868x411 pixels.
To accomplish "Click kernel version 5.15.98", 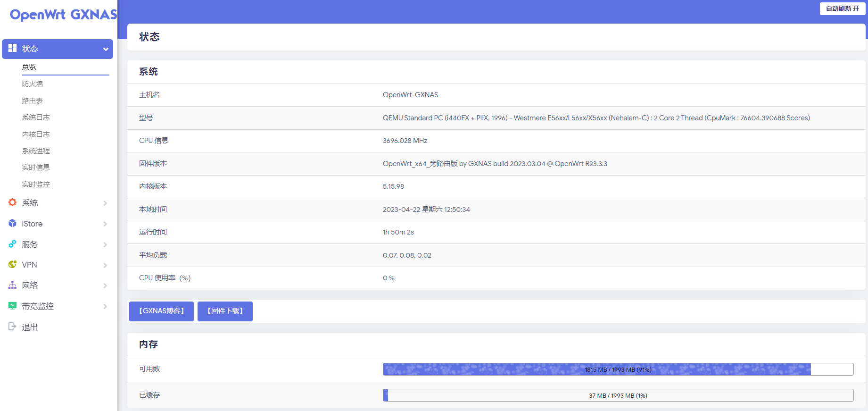I will point(393,186).
